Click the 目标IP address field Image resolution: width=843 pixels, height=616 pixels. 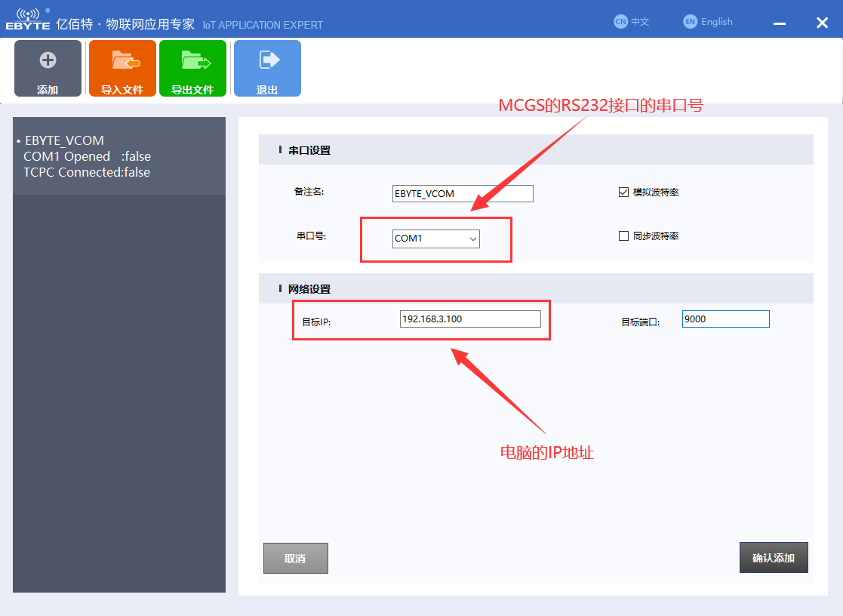tap(470, 319)
